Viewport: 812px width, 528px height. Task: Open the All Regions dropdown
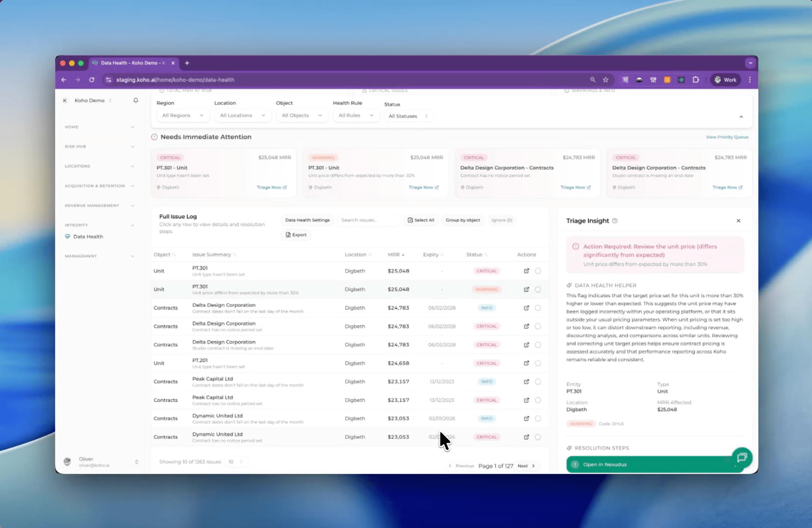pyautogui.click(x=183, y=115)
